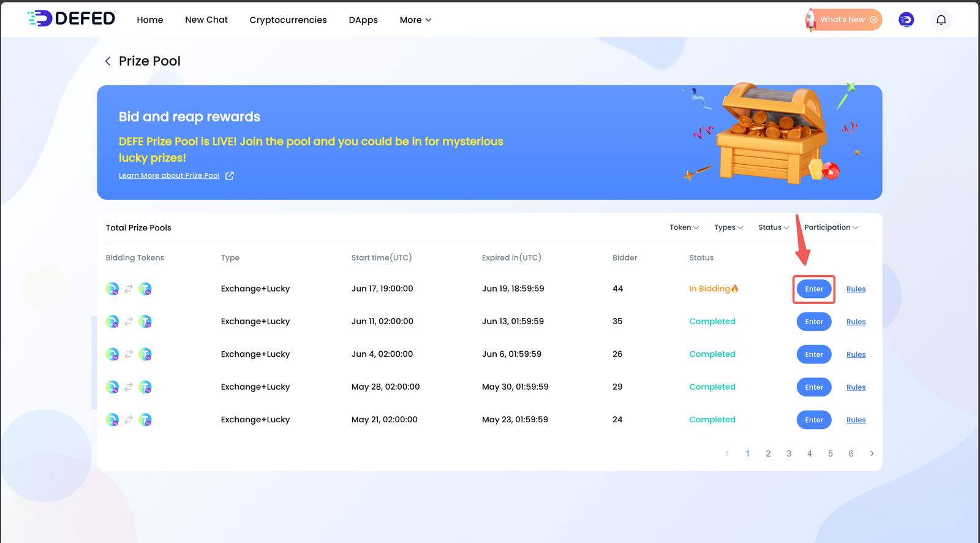Click the Total Prize Pools heading
The image size is (980, 543).
138,227
